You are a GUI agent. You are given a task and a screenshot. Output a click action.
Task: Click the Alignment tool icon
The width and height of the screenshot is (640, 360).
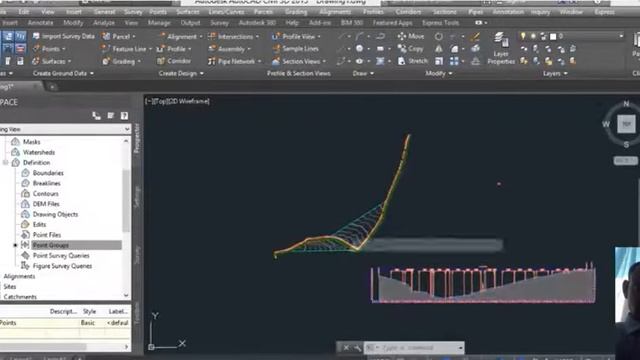coord(162,36)
